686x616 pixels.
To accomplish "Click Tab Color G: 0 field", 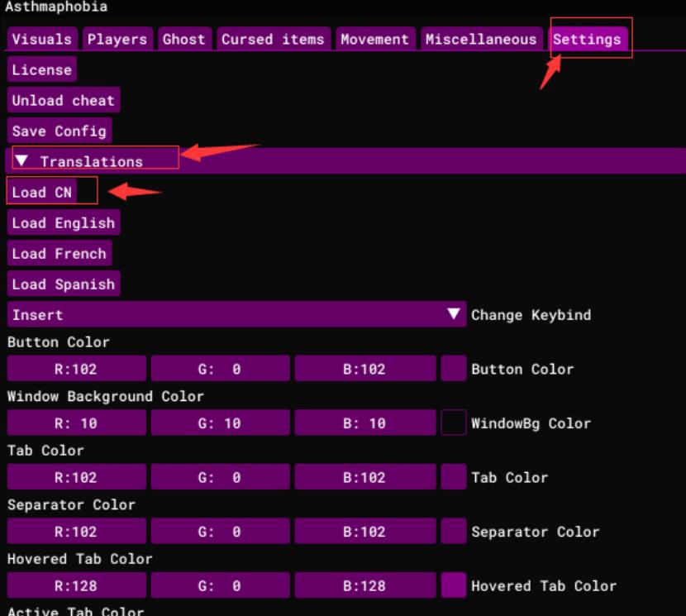I will point(220,477).
